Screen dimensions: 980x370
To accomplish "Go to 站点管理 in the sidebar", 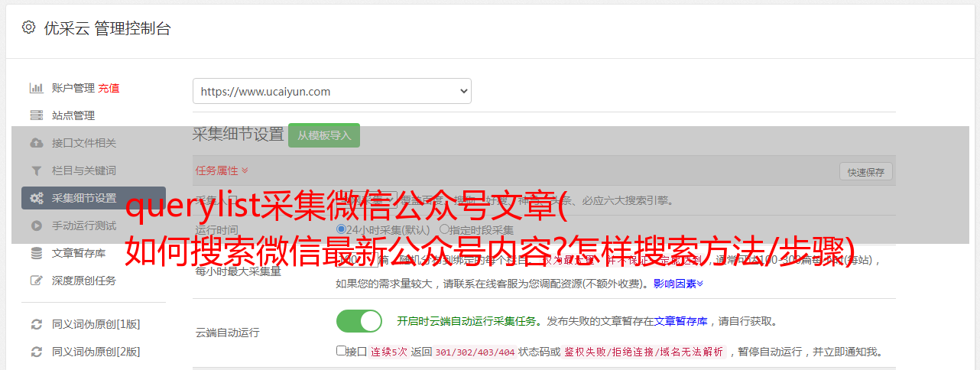I will click(x=73, y=115).
